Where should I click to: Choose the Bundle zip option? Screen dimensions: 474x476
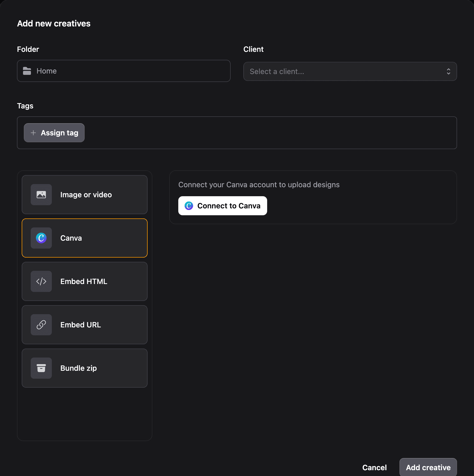[x=85, y=368]
